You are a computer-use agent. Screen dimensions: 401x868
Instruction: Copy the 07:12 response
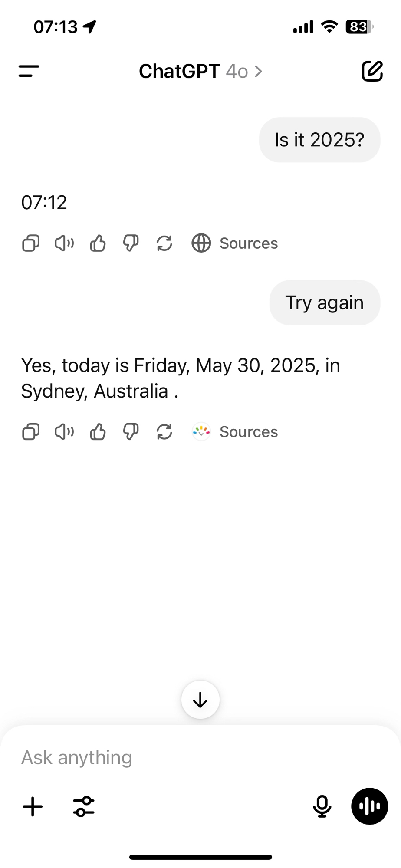coord(31,243)
